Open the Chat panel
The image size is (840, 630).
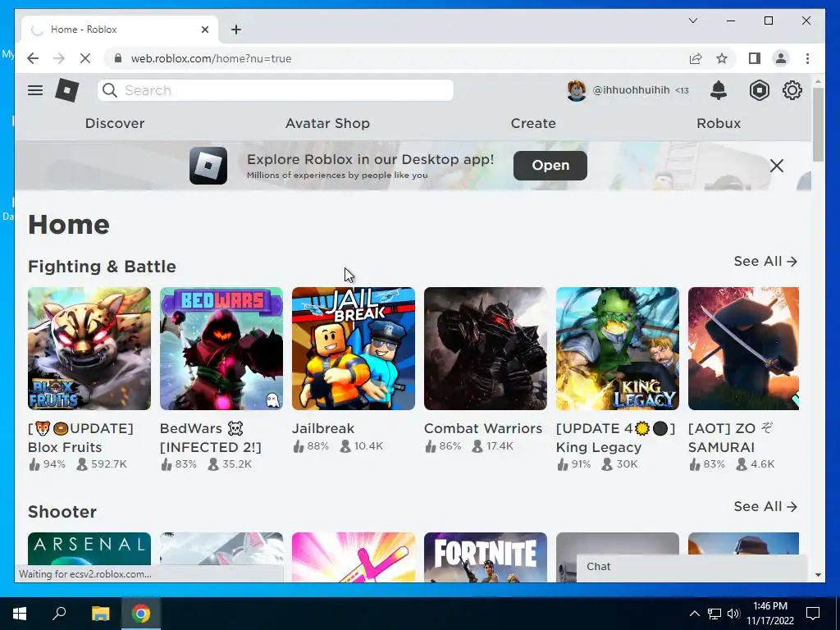click(692, 567)
